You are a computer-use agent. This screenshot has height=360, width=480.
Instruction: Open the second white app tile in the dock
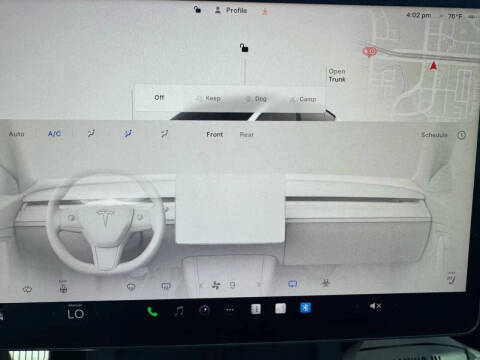[x=280, y=308]
